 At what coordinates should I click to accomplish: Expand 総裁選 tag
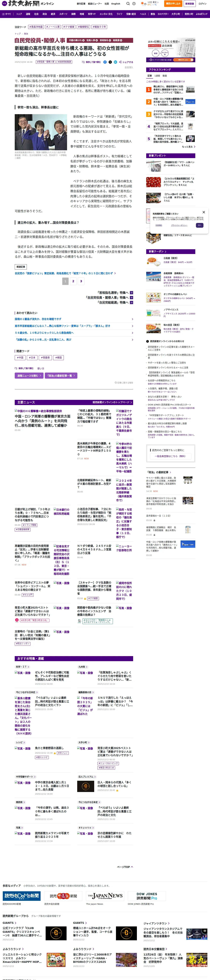point(117,40)
